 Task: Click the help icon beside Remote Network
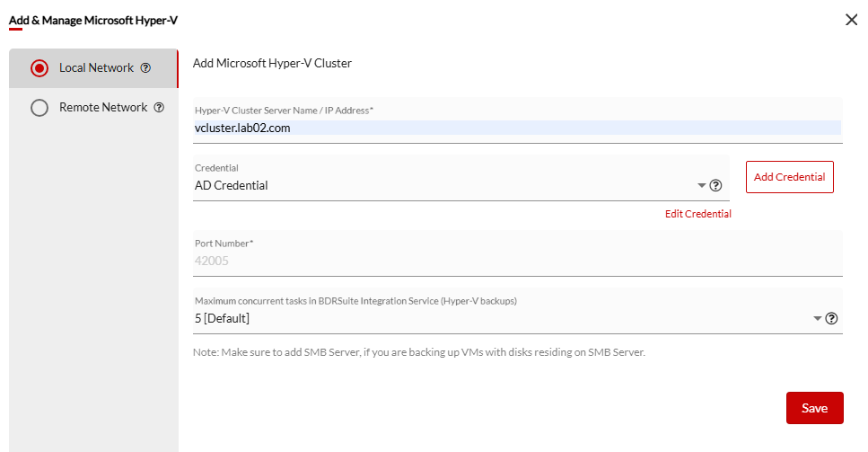pos(159,108)
